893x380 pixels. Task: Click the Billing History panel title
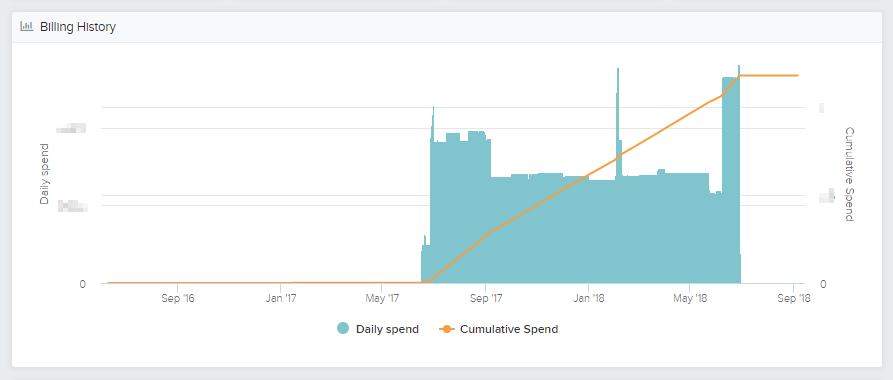coord(78,27)
